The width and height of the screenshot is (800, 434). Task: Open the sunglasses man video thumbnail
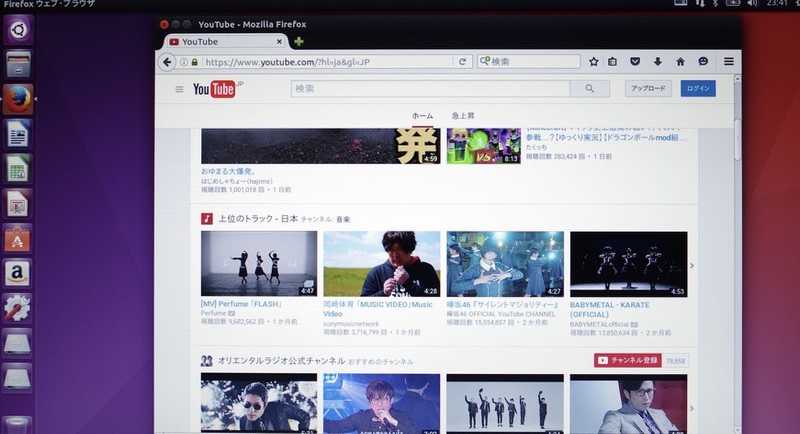click(259, 403)
